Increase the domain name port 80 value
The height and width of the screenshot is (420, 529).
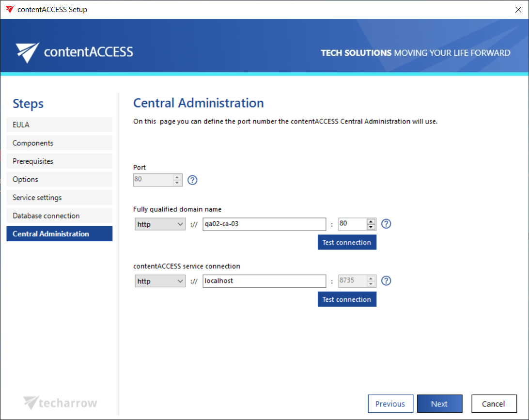[372, 221]
